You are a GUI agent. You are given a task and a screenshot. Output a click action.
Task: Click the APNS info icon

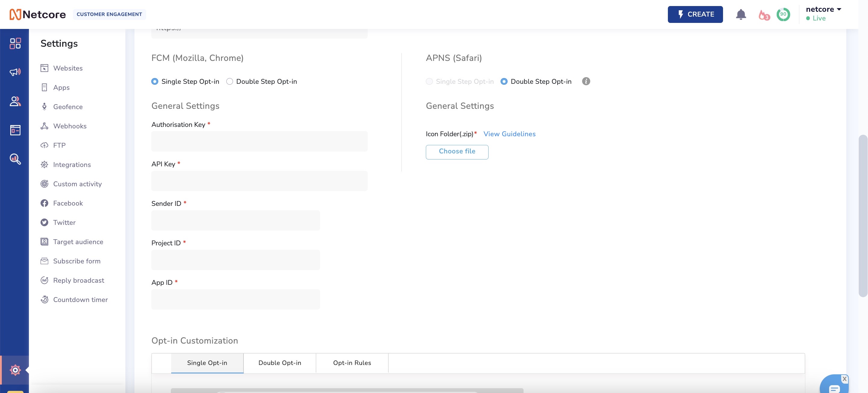point(586,81)
